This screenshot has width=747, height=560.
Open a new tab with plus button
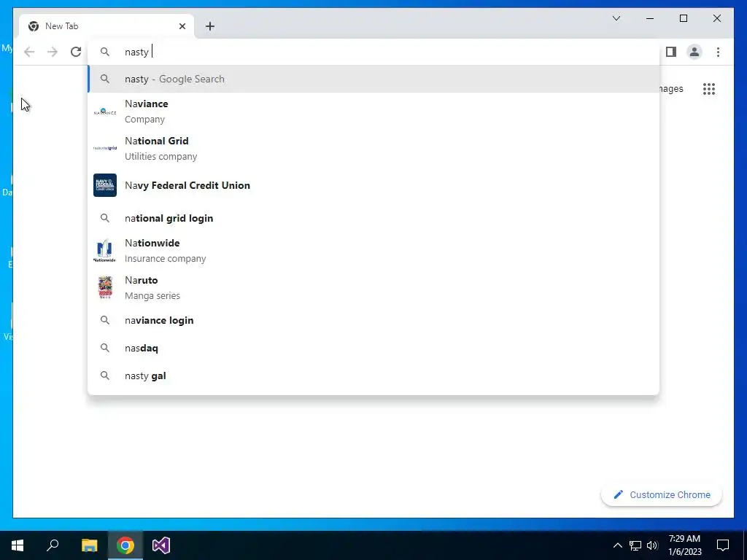(210, 26)
